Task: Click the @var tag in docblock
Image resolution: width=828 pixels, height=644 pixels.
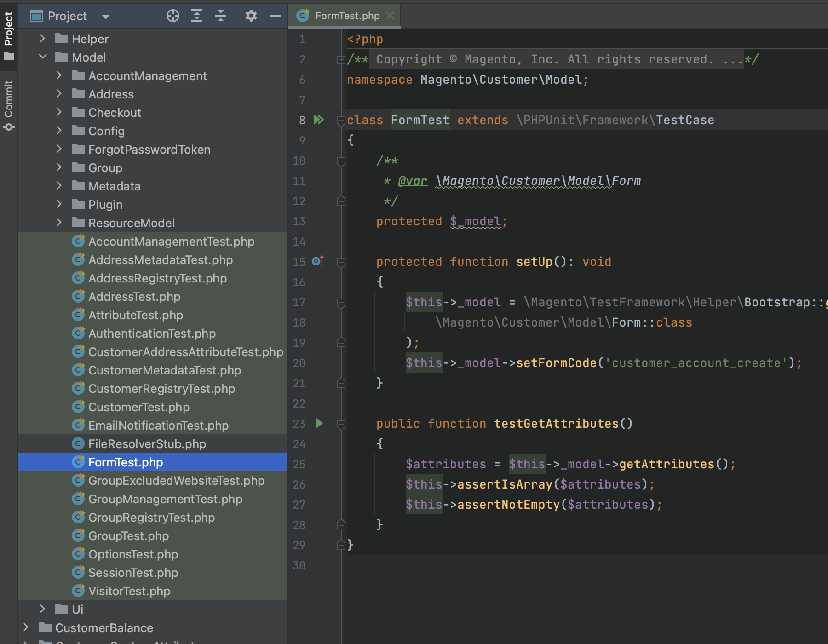Action: 413,181
